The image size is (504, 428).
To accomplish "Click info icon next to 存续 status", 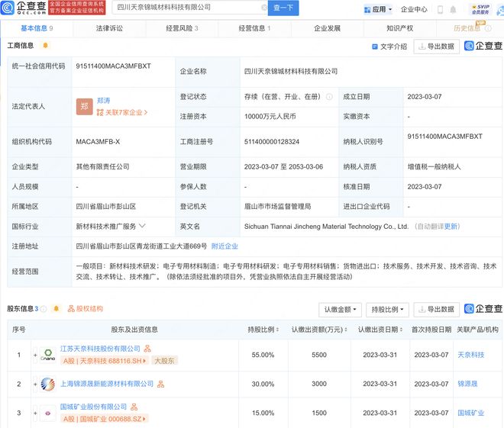I will pyautogui.click(x=329, y=97).
